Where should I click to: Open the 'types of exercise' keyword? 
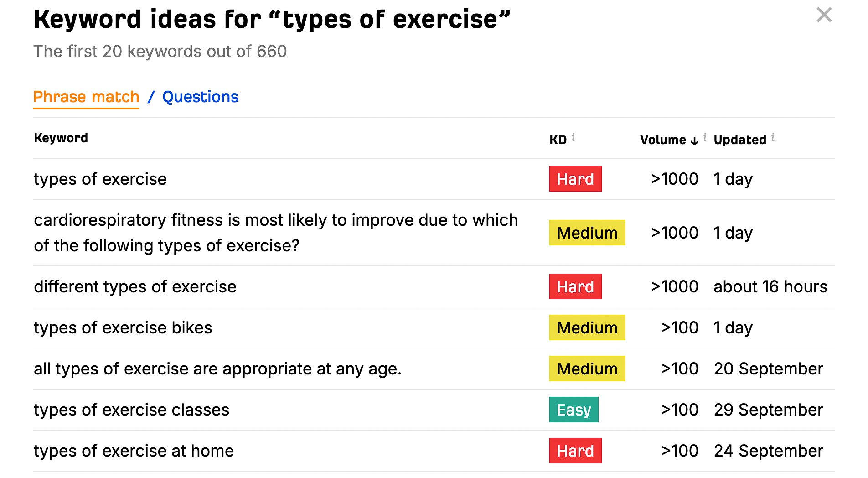tap(100, 179)
